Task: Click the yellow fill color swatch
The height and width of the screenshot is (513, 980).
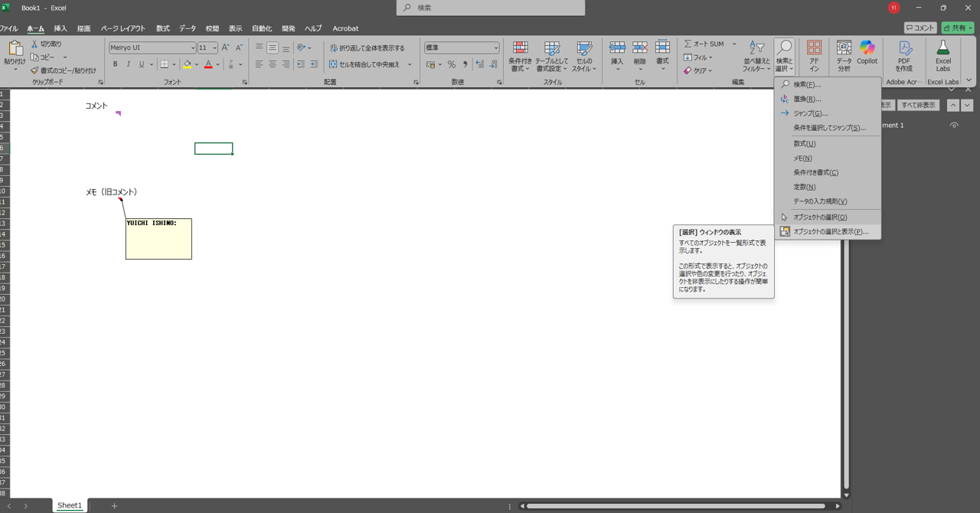Action: point(187,64)
